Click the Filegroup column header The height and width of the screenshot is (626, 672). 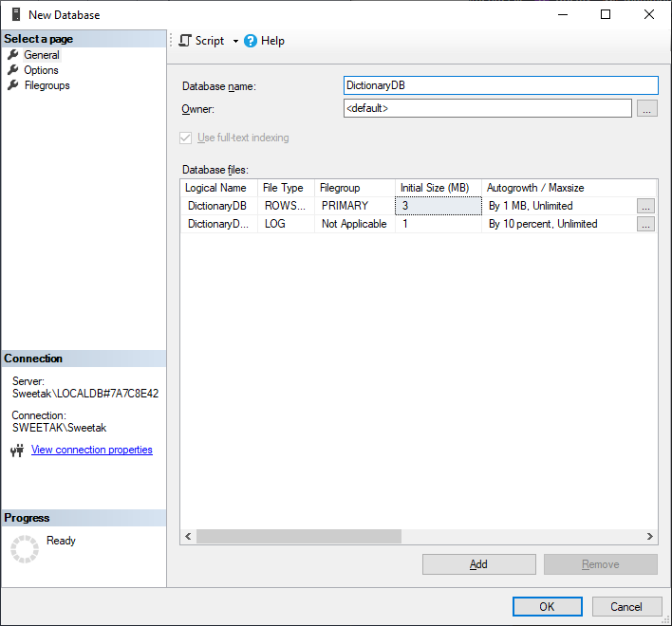(x=354, y=188)
